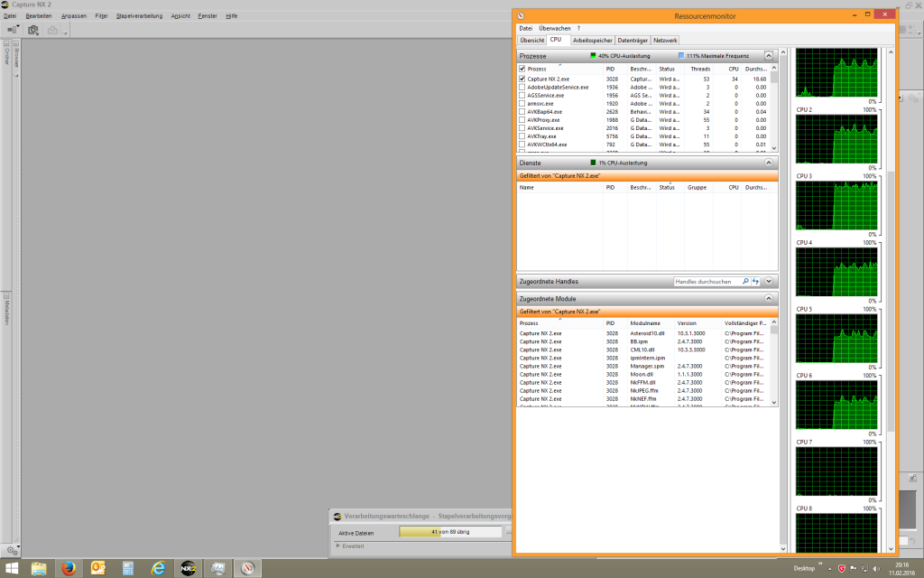Check the AVKProxy.exe checkbox

click(522, 120)
